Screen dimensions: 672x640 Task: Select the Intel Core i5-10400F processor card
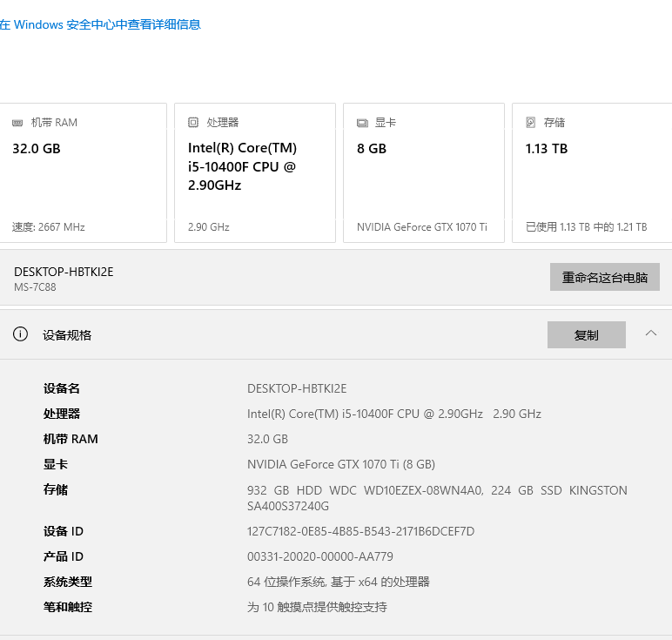click(x=254, y=172)
